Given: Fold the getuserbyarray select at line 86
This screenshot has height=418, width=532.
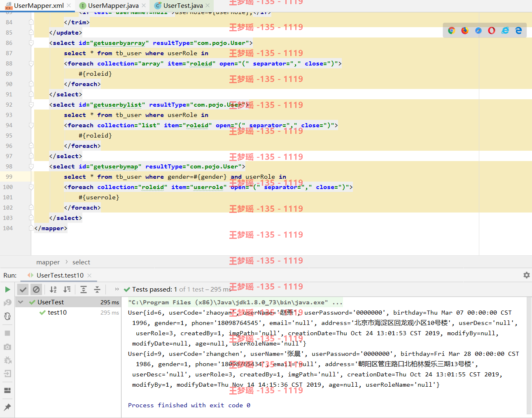Looking at the screenshot, I should (x=31, y=43).
